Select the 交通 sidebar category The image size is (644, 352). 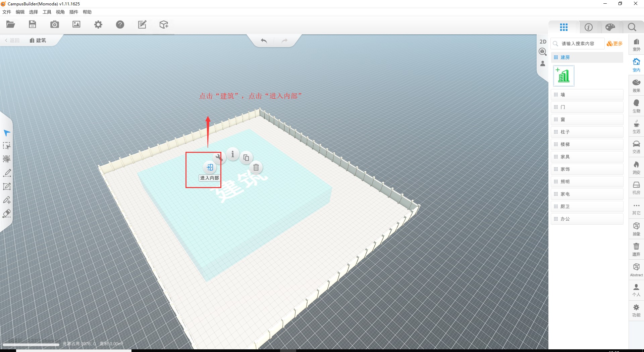[636, 147]
